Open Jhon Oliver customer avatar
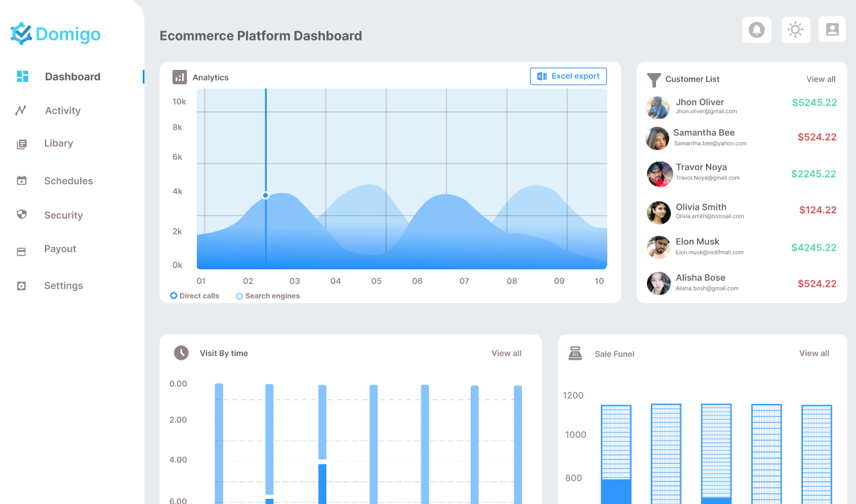The width and height of the screenshot is (856, 504). coord(658,108)
